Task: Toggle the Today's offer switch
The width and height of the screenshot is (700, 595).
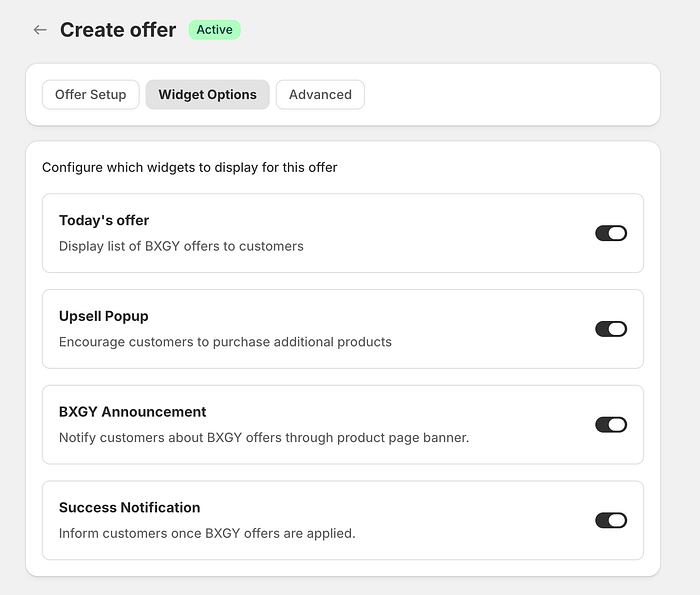Action: click(611, 233)
